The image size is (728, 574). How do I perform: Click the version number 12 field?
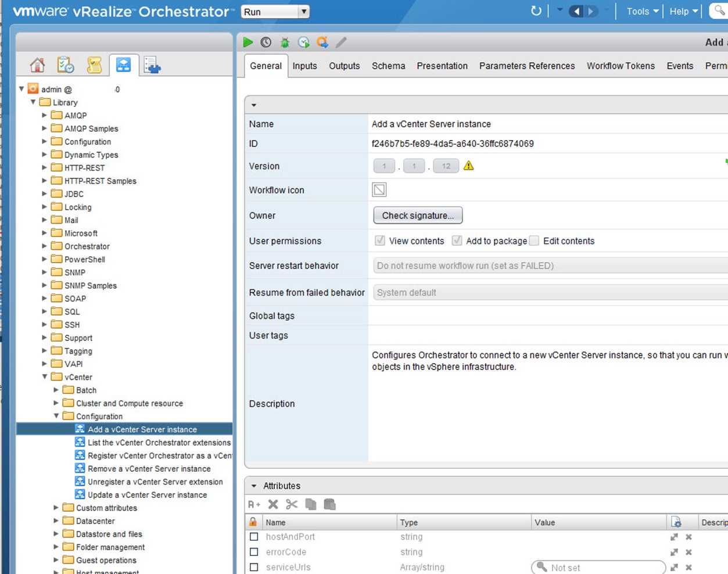tap(446, 166)
